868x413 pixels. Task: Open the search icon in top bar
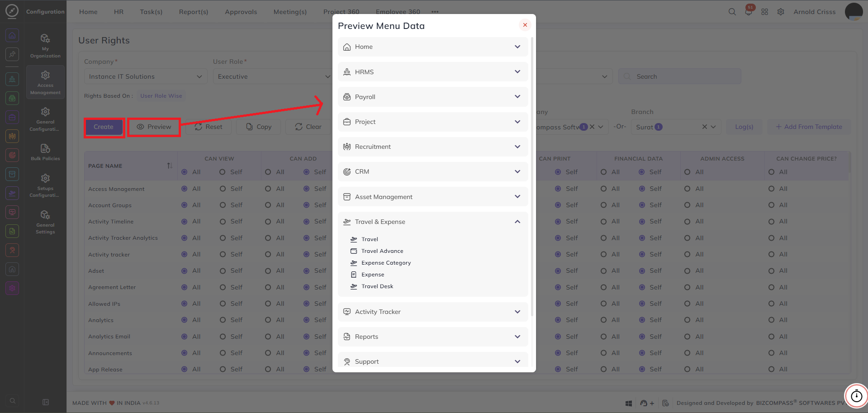[x=732, y=12]
